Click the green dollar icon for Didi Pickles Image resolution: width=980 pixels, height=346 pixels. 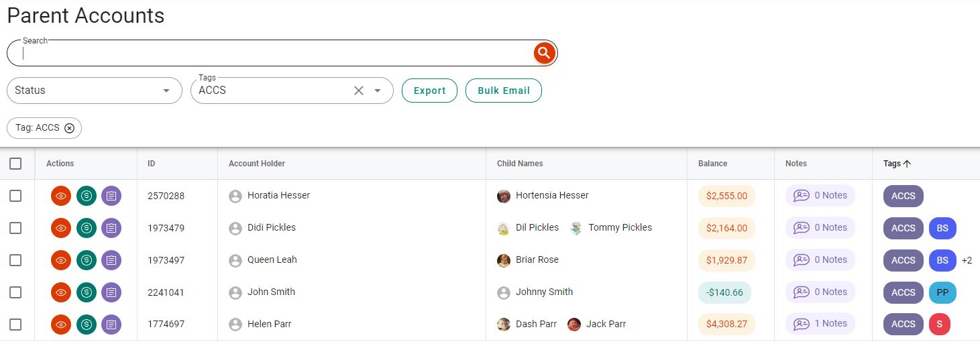click(86, 228)
